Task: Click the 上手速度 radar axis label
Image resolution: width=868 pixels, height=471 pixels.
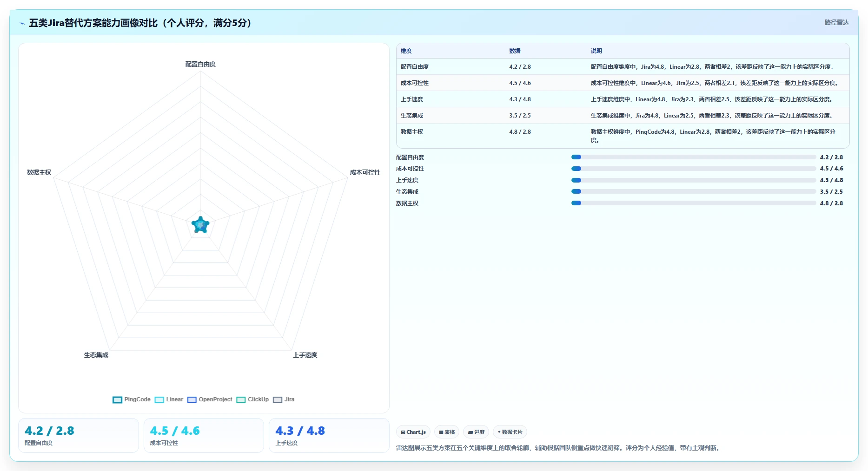Action: [305, 355]
